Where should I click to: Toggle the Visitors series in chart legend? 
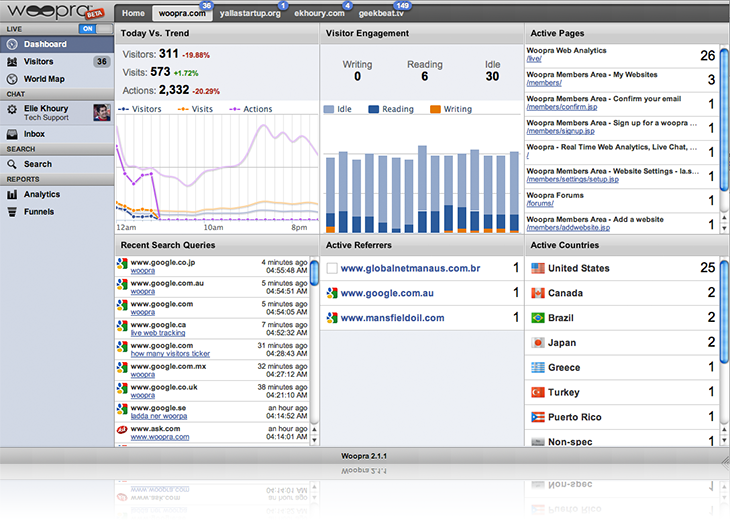[x=140, y=109]
